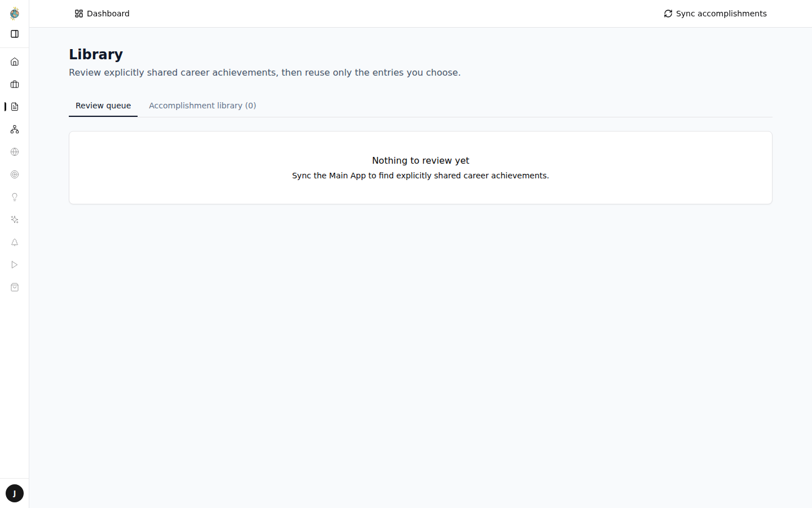Open the J user avatar
The height and width of the screenshot is (508, 812).
click(x=15, y=493)
